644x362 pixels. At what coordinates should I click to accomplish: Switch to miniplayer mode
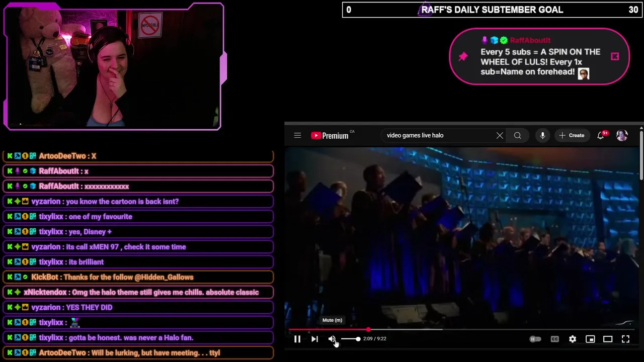(x=590, y=339)
